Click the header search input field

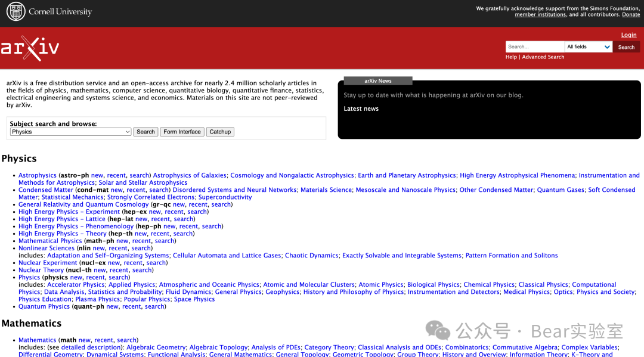(x=534, y=47)
